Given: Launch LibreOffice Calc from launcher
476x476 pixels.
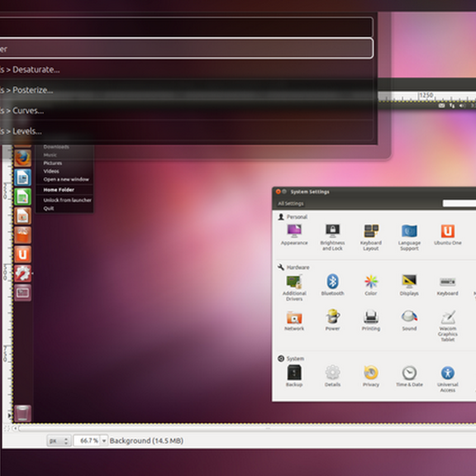Looking at the screenshot, I should click(23, 197).
